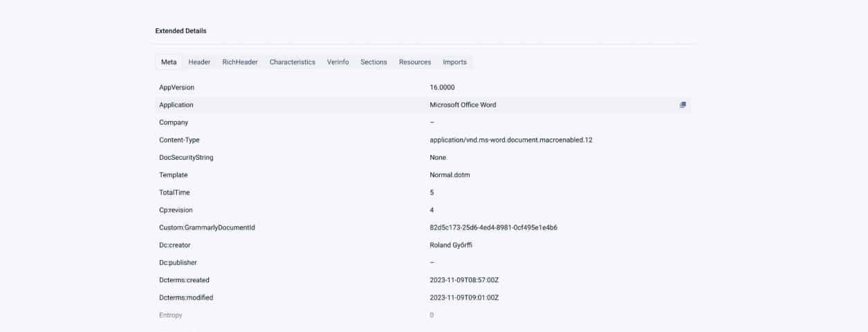
Task: Go to the Sections tab
Action: point(373,62)
